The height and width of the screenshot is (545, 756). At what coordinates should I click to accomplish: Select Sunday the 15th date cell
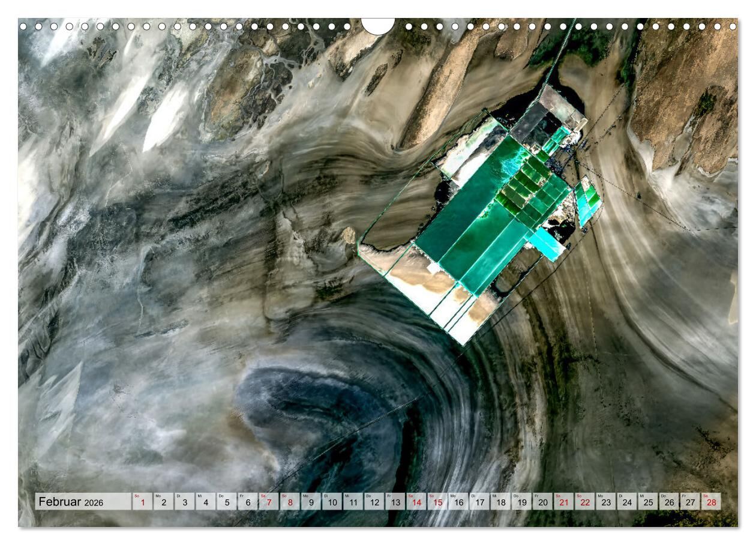pyautogui.click(x=437, y=502)
